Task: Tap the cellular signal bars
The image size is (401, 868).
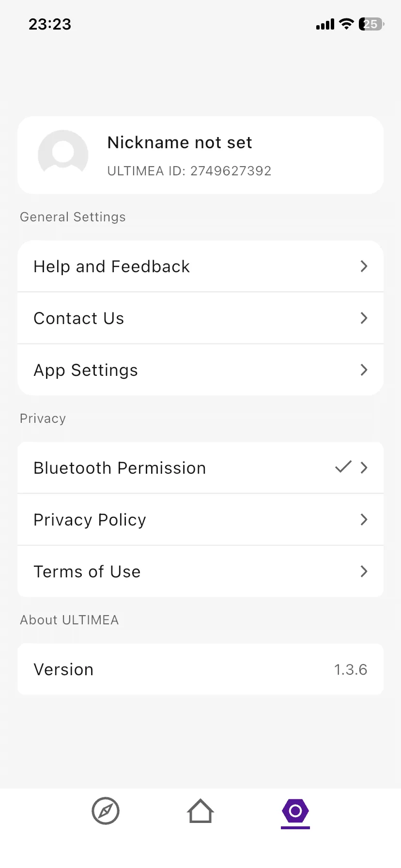Action: [325, 24]
